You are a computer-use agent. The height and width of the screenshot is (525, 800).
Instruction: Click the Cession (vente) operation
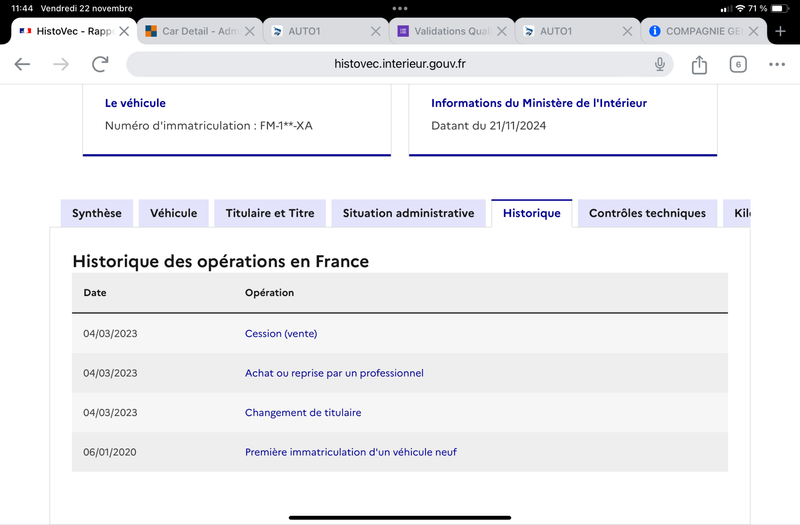[281, 334]
